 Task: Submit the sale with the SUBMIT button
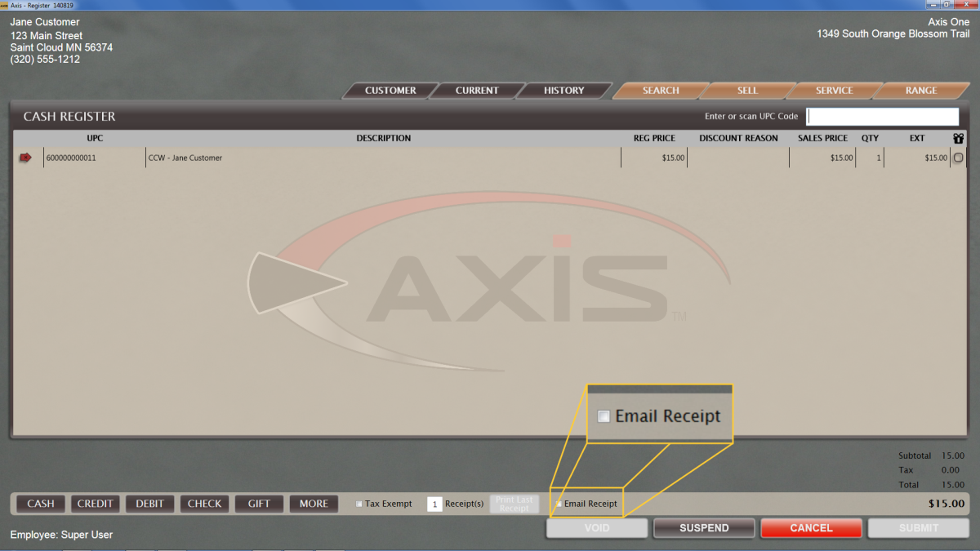pos(919,528)
